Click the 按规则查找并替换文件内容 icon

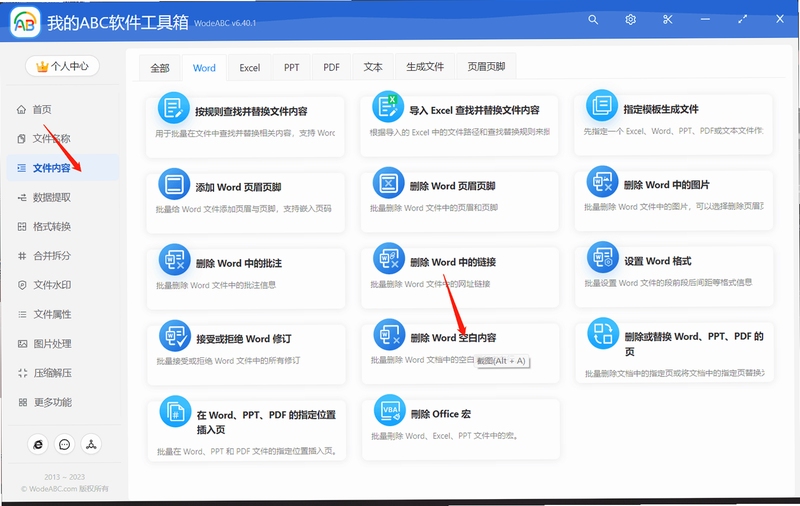tap(173, 108)
